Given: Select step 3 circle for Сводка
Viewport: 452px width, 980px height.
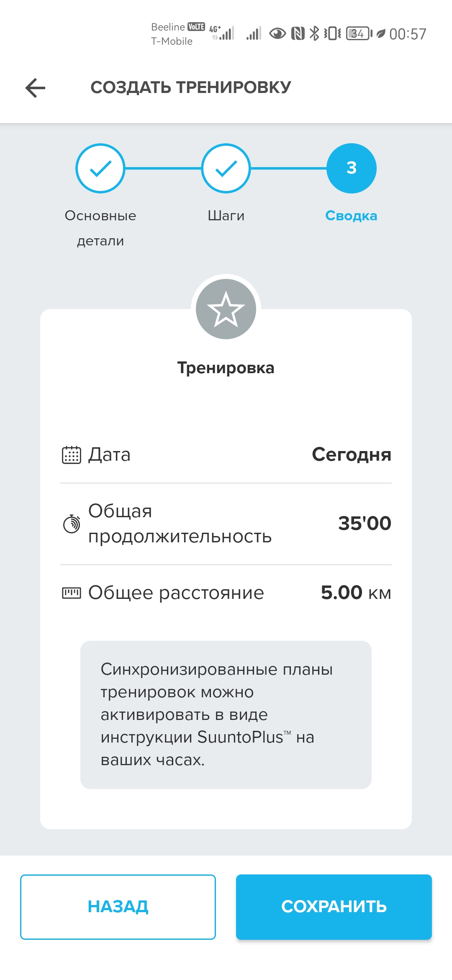Looking at the screenshot, I should (x=352, y=168).
